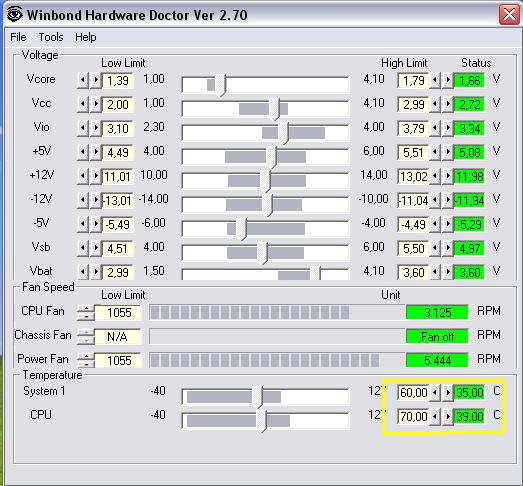Click the Chassis Fan 'Fan off' status
The width and height of the screenshot is (523, 486).
(x=437, y=337)
